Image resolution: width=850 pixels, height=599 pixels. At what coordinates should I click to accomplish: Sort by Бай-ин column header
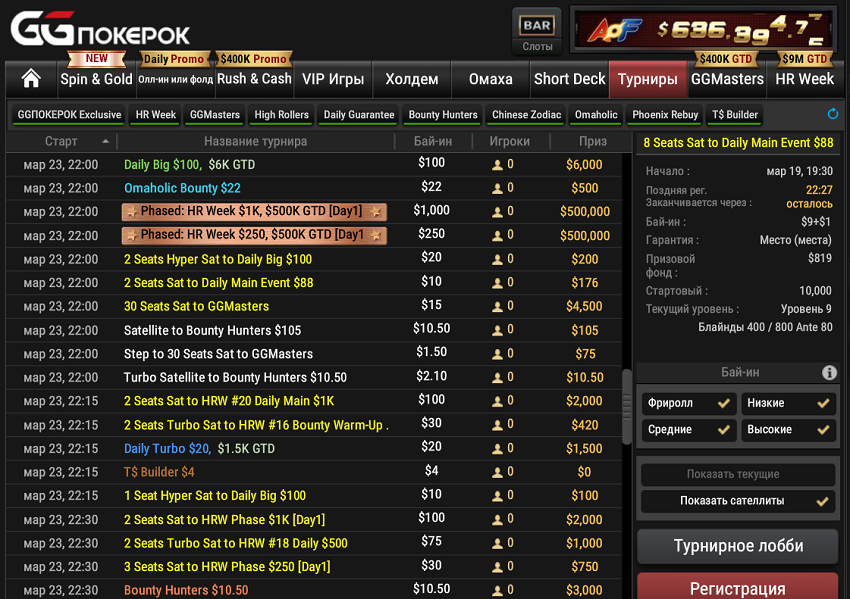point(433,141)
